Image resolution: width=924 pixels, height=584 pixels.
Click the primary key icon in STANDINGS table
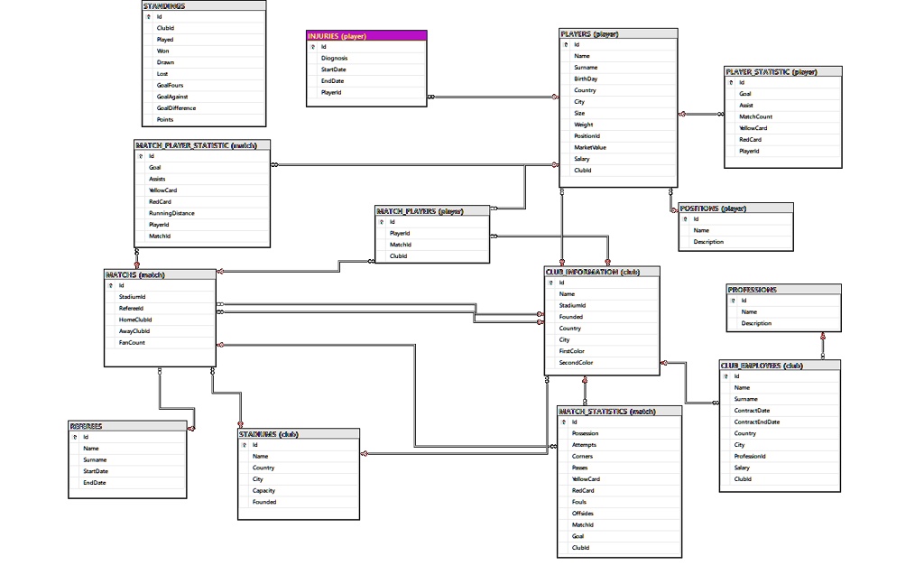(x=149, y=17)
